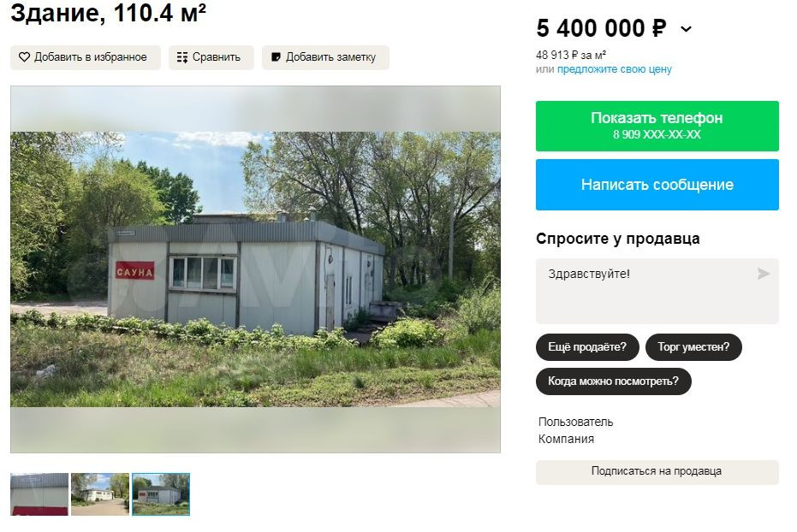This screenshot has width=797, height=532.
Task: Click Подписаться на продавца
Action: tap(657, 471)
